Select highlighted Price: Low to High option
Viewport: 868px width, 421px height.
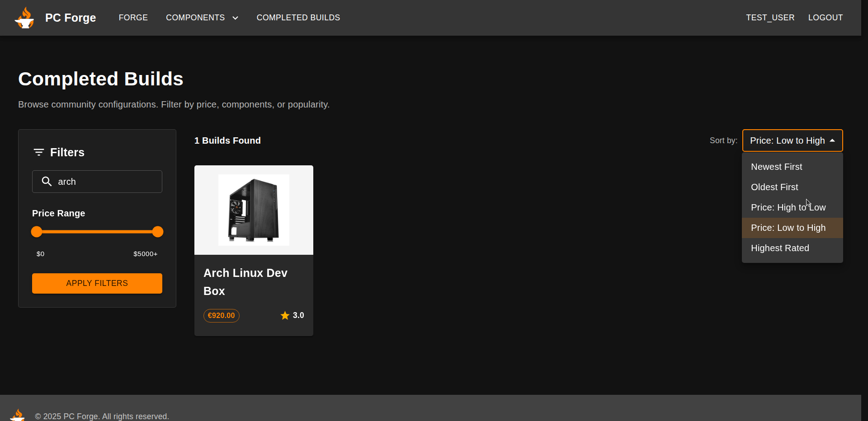click(788, 228)
